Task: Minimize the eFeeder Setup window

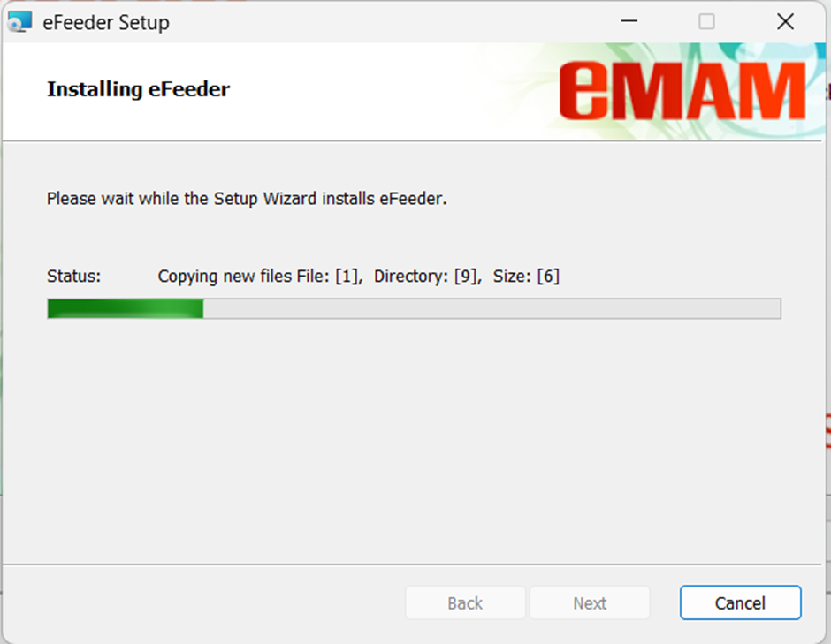Action: point(629,21)
